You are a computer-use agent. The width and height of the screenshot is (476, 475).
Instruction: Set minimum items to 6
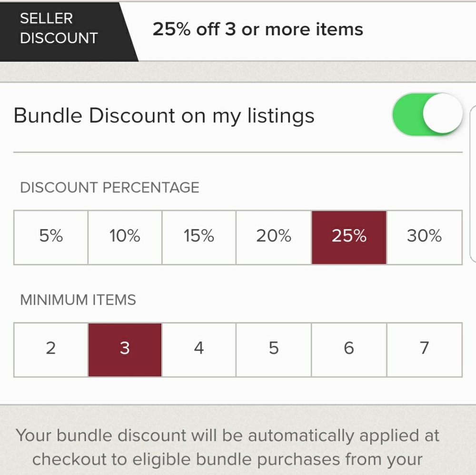[348, 348]
